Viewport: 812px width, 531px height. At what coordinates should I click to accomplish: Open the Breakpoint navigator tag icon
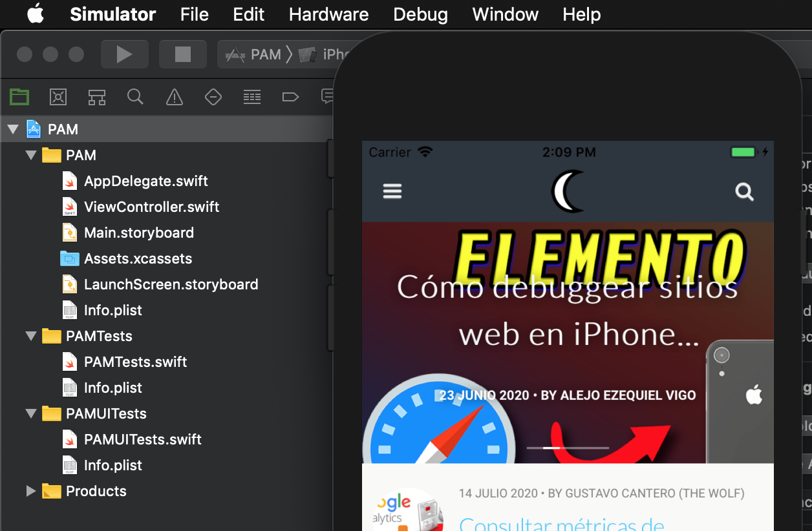[x=290, y=97]
